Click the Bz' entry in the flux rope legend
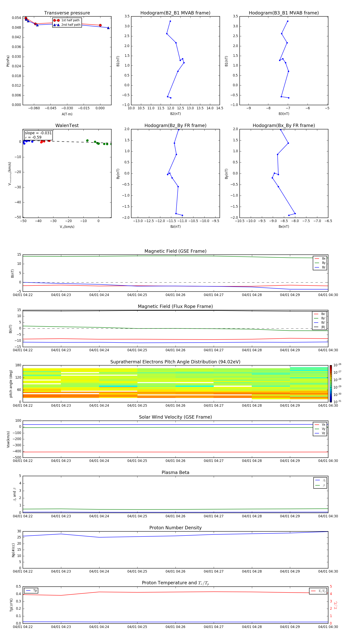The width and height of the screenshot is (351, 644). [x=320, y=323]
